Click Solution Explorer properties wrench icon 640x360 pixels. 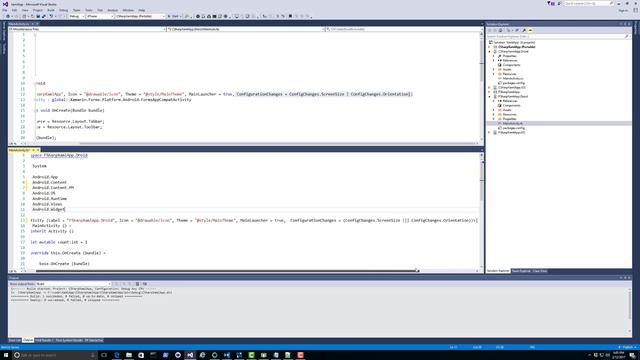pyautogui.click(x=524, y=30)
